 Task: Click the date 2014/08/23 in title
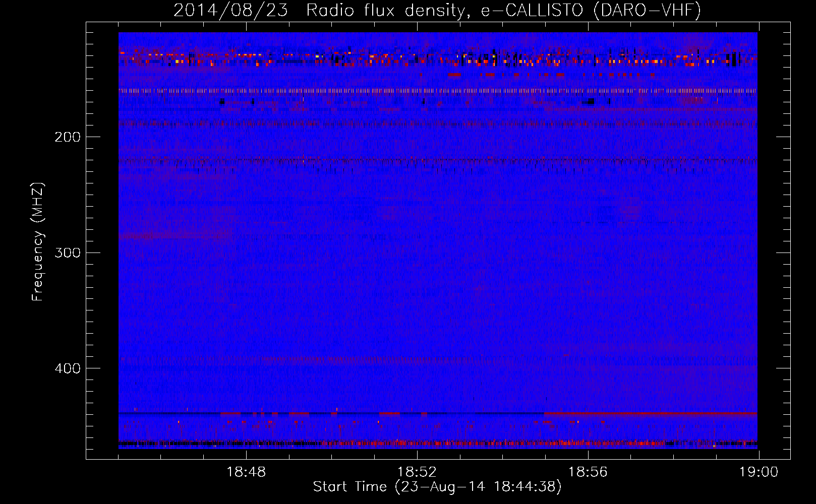click(x=230, y=11)
